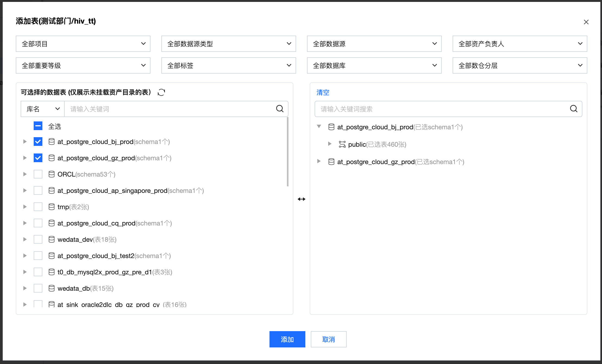Click the 添加 button
Screen dimensions: 602x364
pyautogui.click(x=287, y=339)
